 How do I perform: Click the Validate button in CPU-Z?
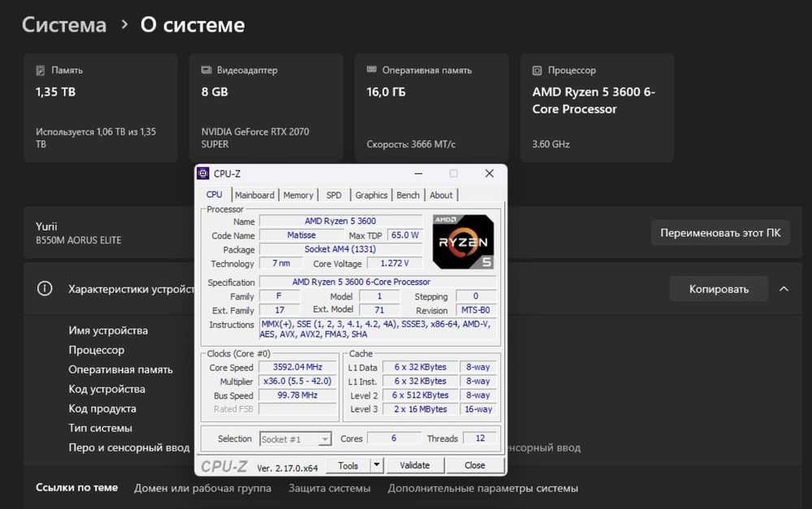(415, 465)
